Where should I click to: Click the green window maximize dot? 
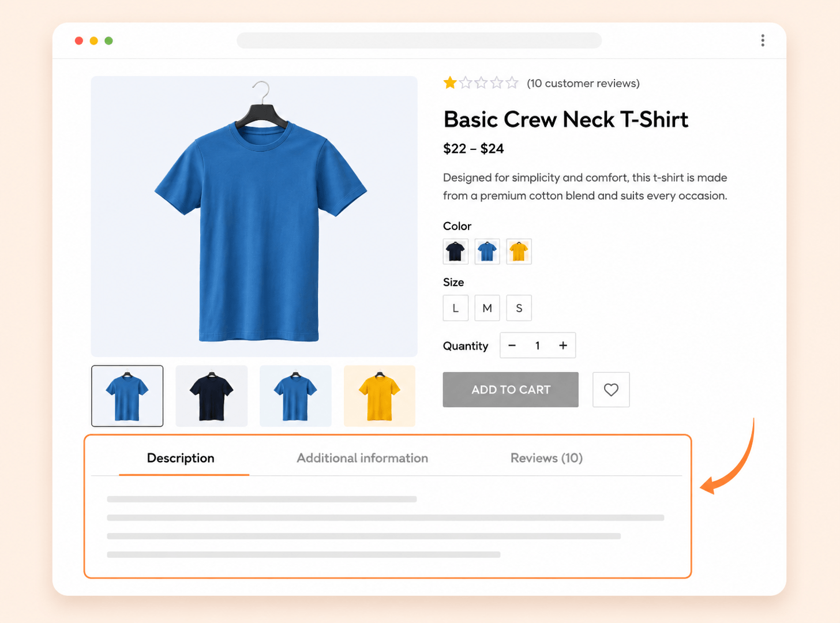point(109,40)
